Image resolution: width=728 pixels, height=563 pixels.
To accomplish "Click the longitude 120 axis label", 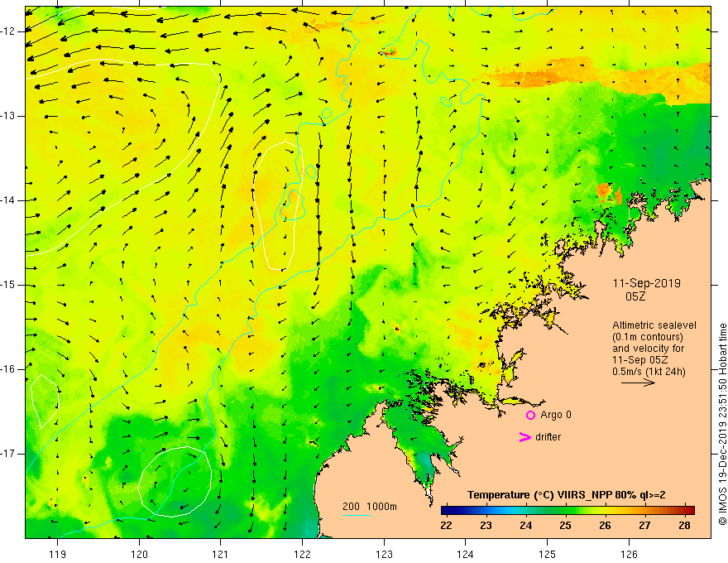I will 139,554.
